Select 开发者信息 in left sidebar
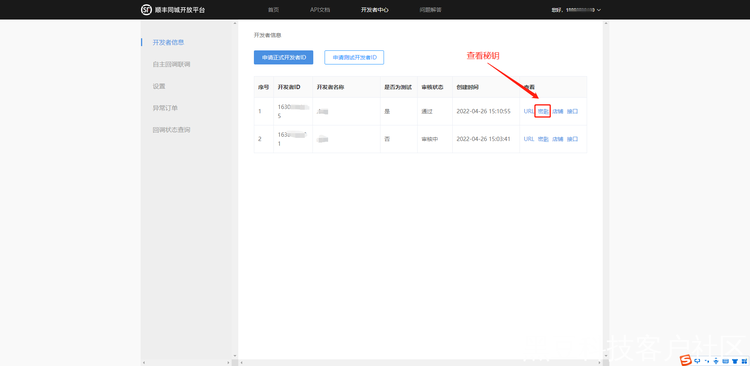 (x=168, y=42)
